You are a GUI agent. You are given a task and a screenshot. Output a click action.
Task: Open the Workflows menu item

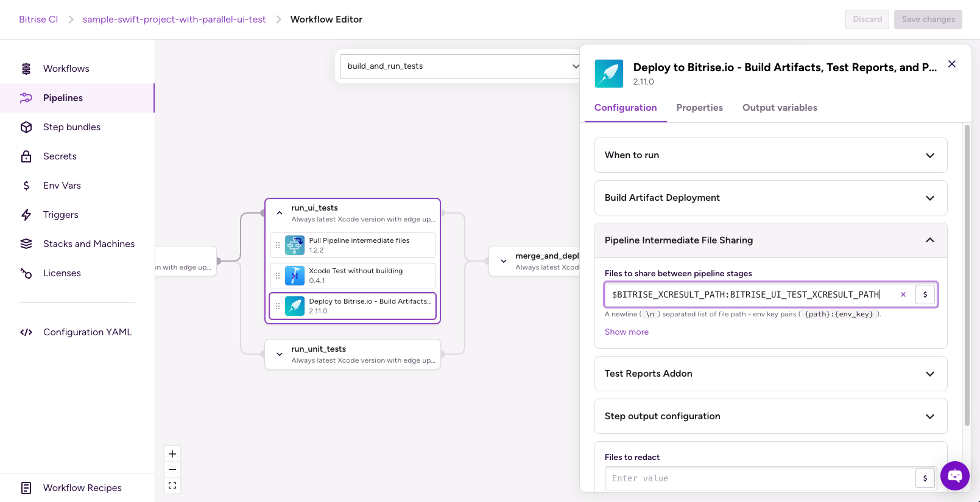click(77, 69)
